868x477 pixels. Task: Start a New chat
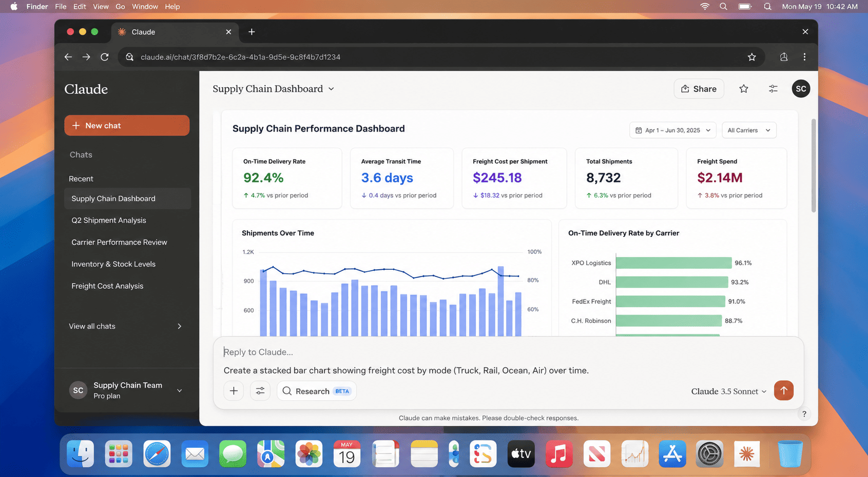click(127, 126)
